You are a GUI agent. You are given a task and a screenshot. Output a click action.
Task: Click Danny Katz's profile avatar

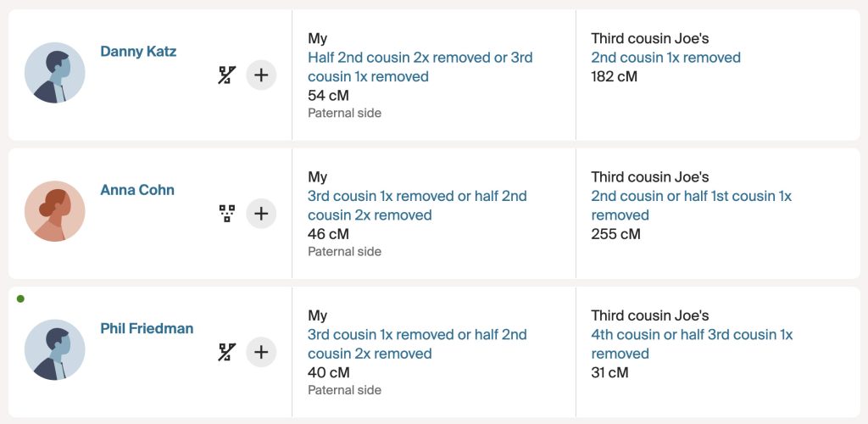point(55,74)
